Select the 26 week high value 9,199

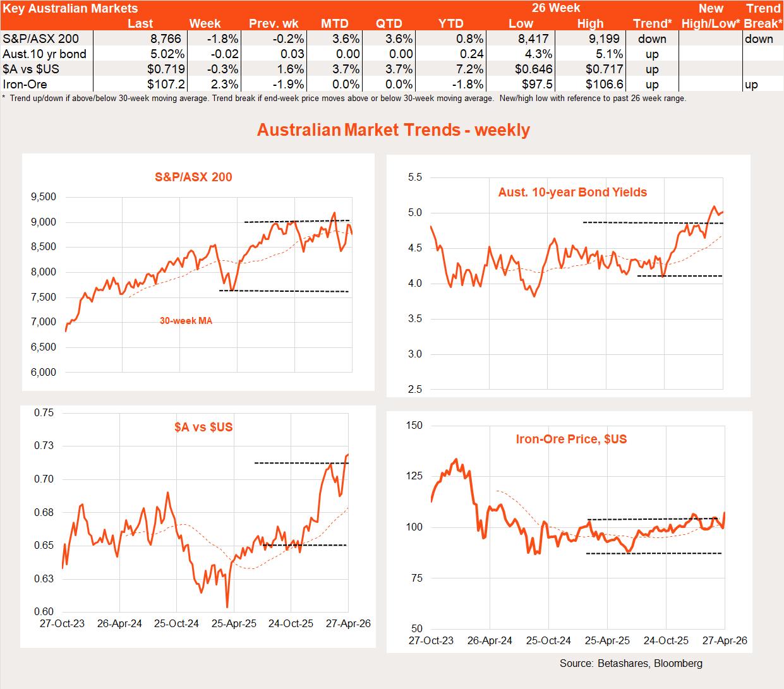pos(604,39)
